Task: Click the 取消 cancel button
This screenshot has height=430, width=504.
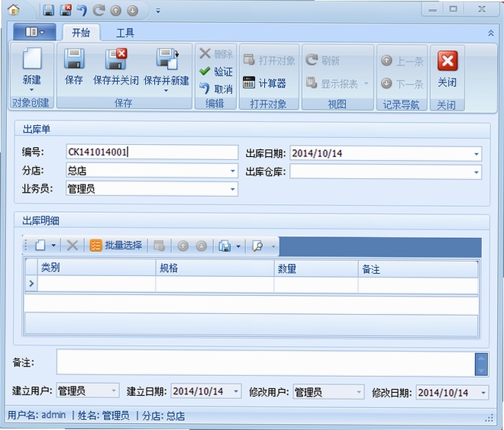Action: tap(216, 89)
